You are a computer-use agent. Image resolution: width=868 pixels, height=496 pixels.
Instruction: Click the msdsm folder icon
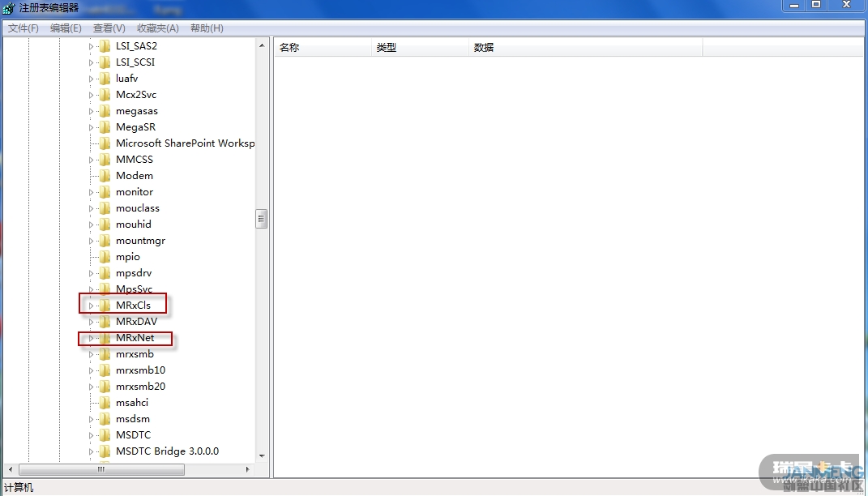click(x=105, y=419)
